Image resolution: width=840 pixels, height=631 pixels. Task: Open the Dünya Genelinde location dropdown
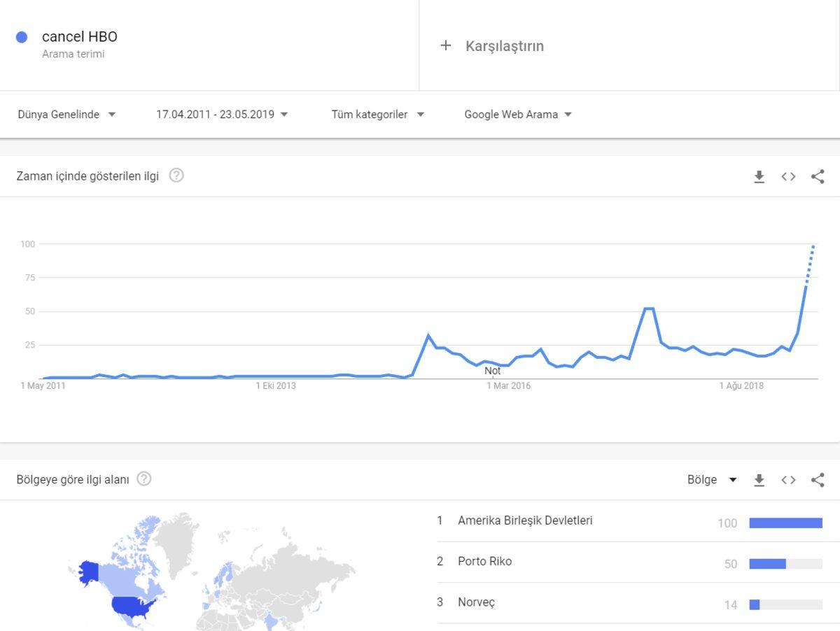pos(66,115)
